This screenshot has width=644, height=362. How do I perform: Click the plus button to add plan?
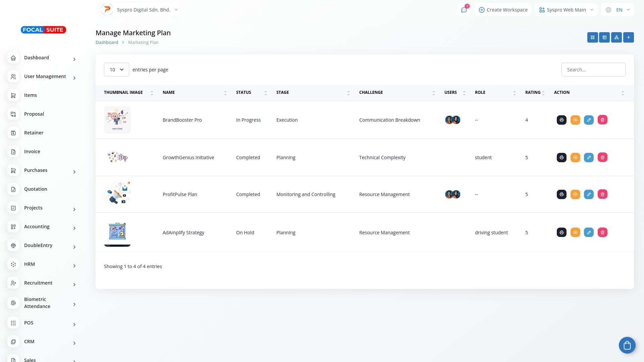click(x=629, y=38)
